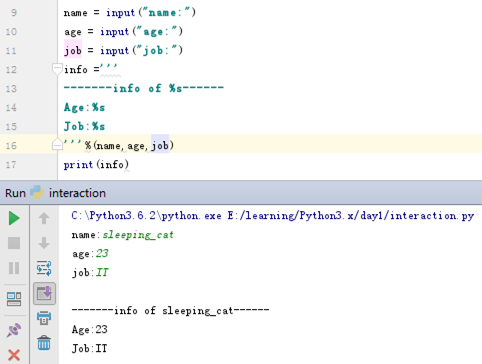This screenshot has width=482, height=364.
Task: Click the green Run (rerun) icon
Action: pyautogui.click(x=14, y=218)
